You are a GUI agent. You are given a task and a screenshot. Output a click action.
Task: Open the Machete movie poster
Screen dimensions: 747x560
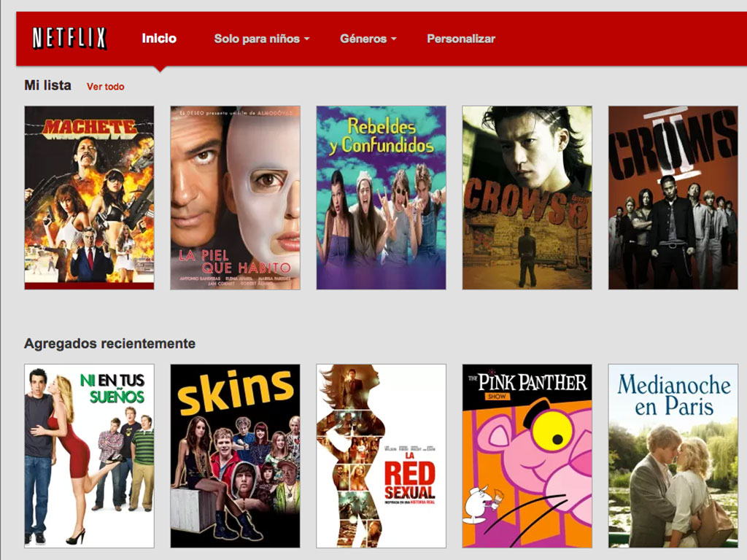(89, 198)
